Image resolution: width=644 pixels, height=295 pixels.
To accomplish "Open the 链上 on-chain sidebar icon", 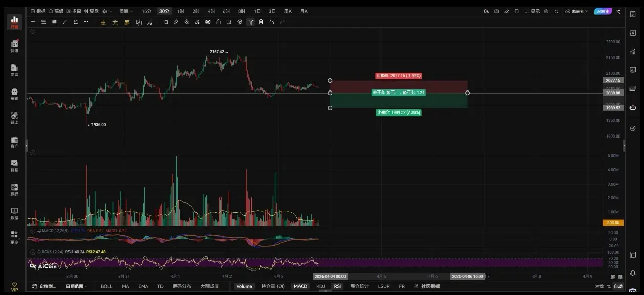I will coord(14,118).
